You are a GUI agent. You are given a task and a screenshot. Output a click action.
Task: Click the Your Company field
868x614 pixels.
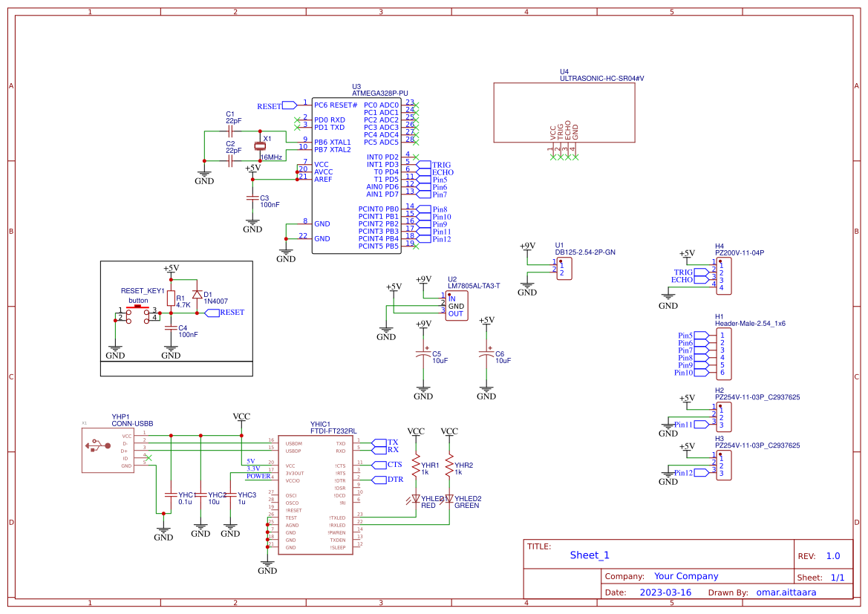(x=686, y=576)
